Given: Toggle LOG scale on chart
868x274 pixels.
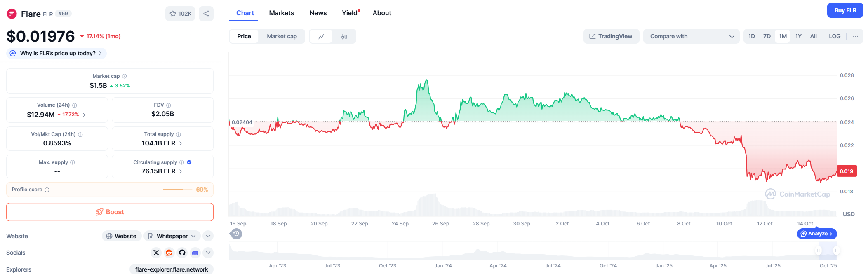Looking at the screenshot, I should coord(835,36).
